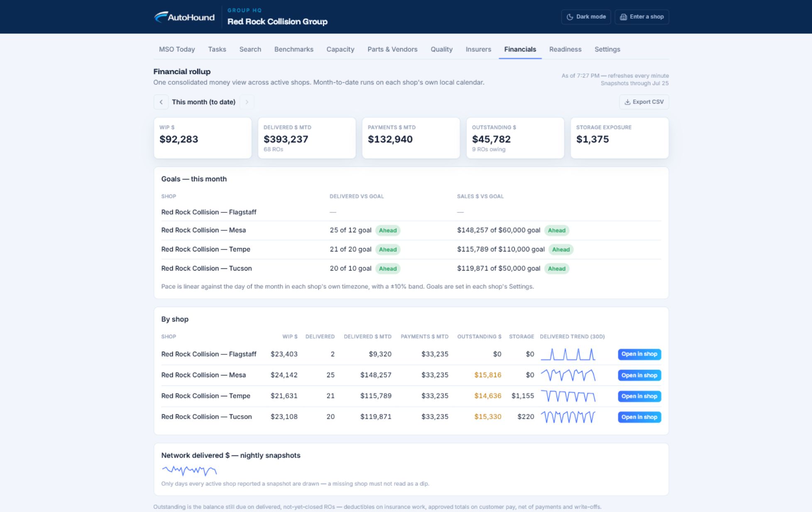Go to the previous month with left chevron
The image size is (812, 512).
[161, 102]
